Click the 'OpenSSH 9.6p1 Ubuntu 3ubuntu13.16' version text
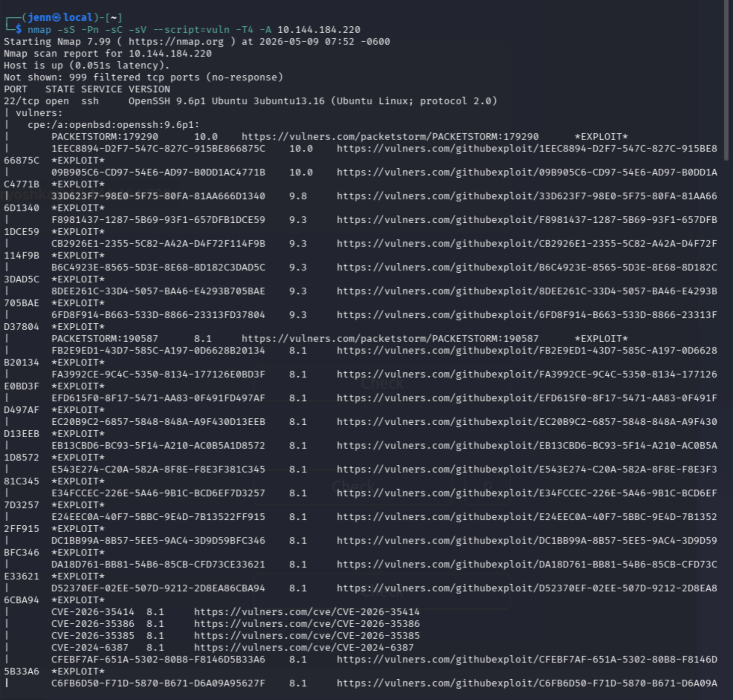Viewport: 733px width, 700px height. [227, 101]
